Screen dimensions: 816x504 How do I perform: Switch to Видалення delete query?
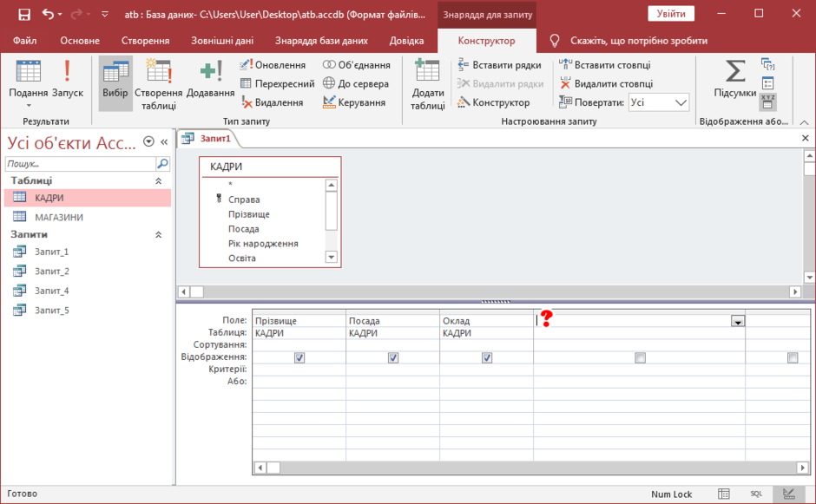[x=272, y=102]
